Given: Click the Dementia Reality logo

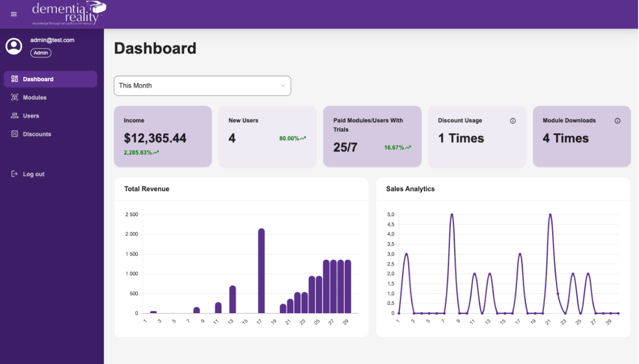Looking at the screenshot, I should [x=69, y=13].
